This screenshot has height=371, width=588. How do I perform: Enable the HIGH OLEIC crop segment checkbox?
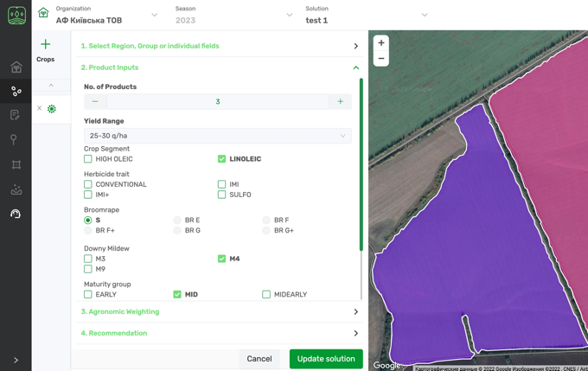click(88, 159)
